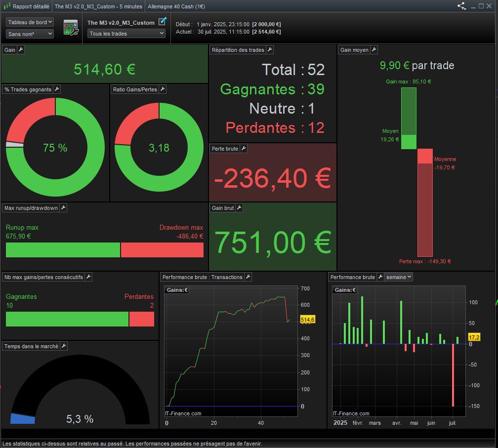The width and height of the screenshot is (498, 448).
Task: Open wrench for Gain moyen widget
Action: point(374,49)
